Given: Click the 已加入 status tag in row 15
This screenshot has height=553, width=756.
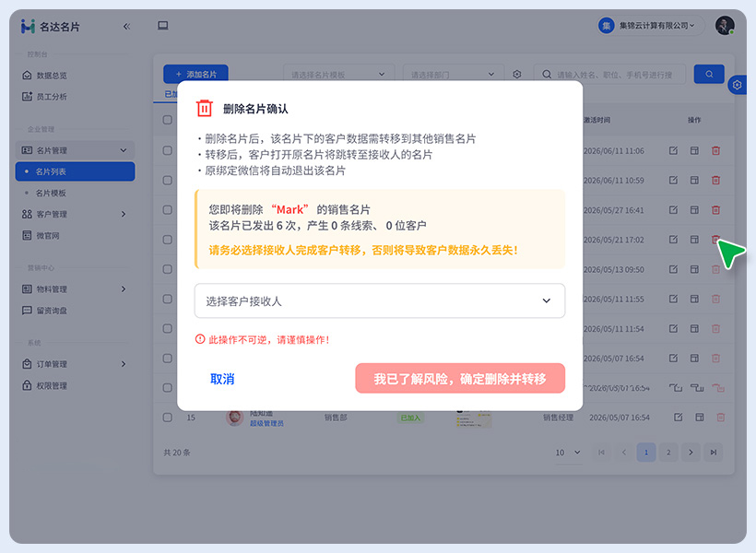Looking at the screenshot, I should coord(410,418).
